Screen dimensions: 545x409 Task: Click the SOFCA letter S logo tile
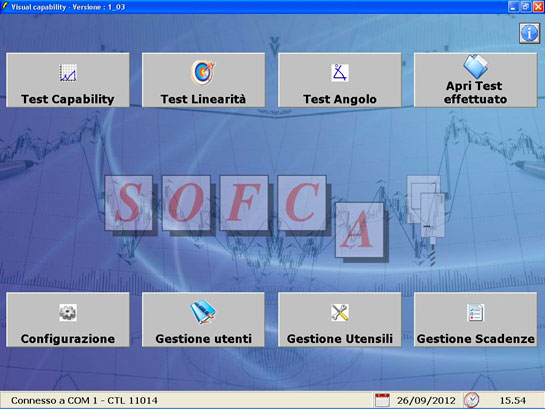pyautogui.click(x=129, y=203)
